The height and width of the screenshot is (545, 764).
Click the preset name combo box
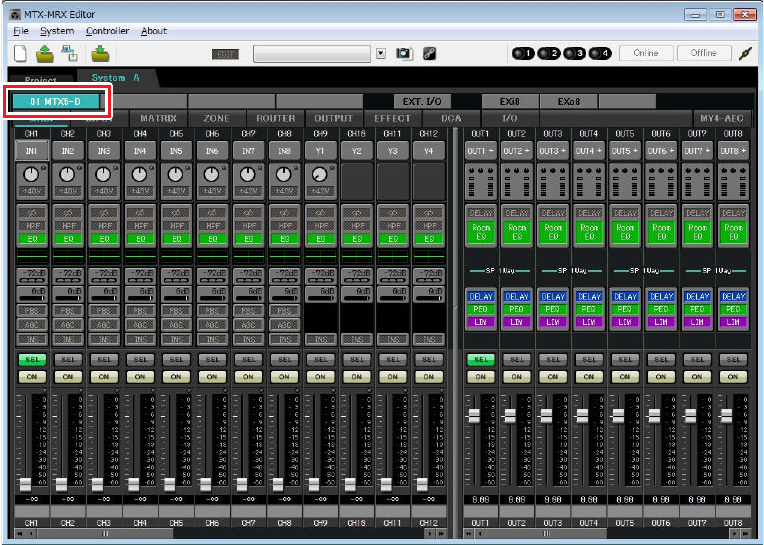[x=312, y=54]
